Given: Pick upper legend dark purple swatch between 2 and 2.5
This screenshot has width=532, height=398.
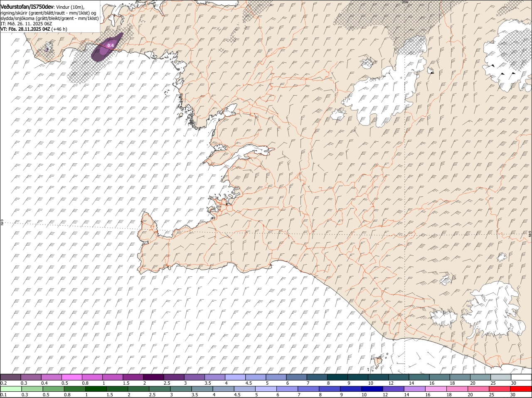Looking at the screenshot, I should (x=153, y=377).
